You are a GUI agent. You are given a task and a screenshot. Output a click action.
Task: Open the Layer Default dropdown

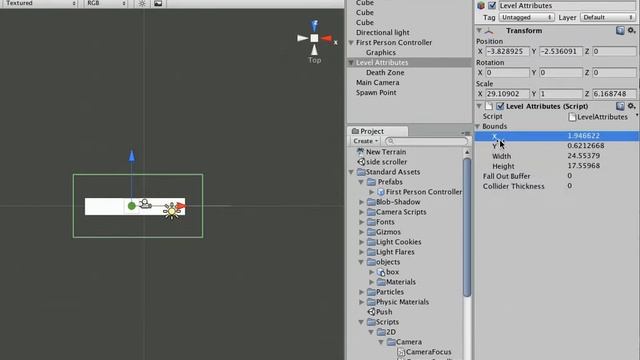tap(607, 18)
